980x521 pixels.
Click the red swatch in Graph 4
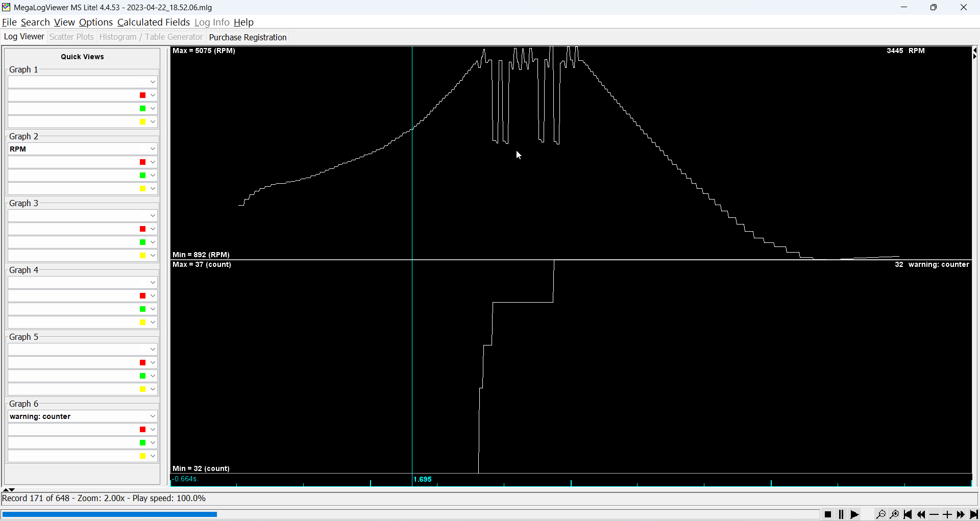(143, 296)
